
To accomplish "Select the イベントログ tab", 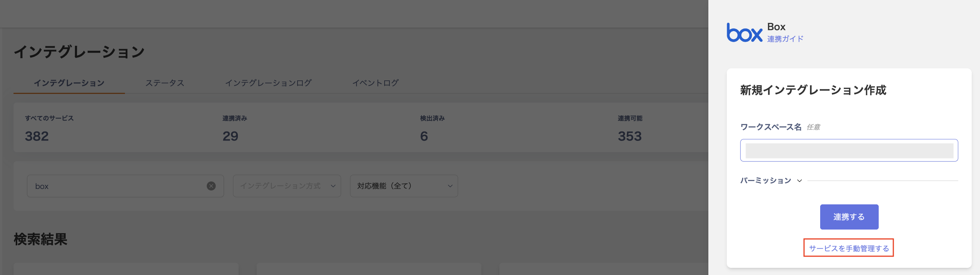I will coord(375,83).
